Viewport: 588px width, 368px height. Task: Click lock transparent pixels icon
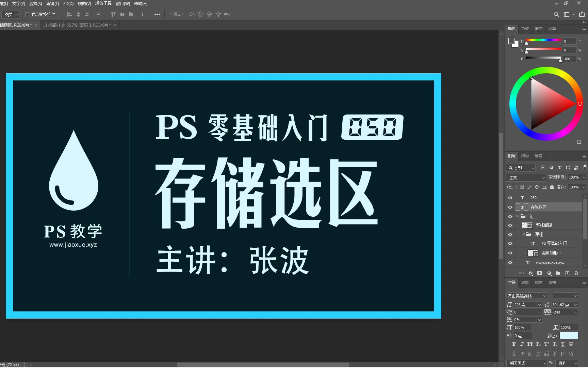tap(522, 187)
